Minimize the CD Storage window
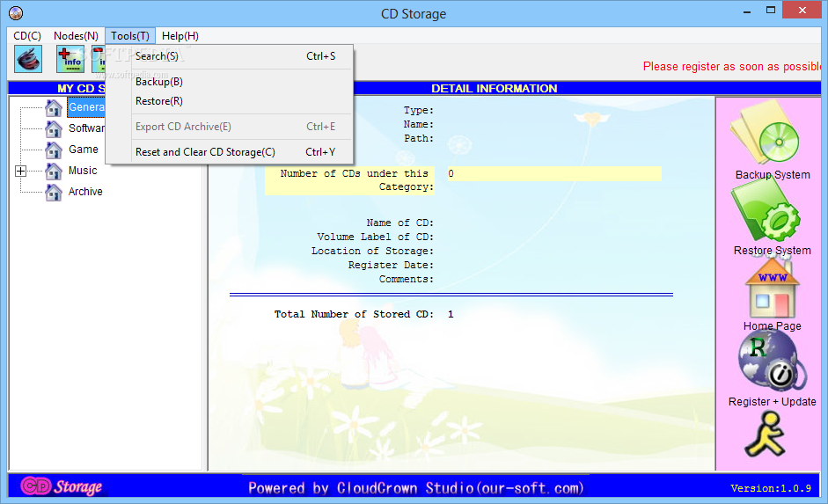The width and height of the screenshot is (828, 504). (x=747, y=11)
